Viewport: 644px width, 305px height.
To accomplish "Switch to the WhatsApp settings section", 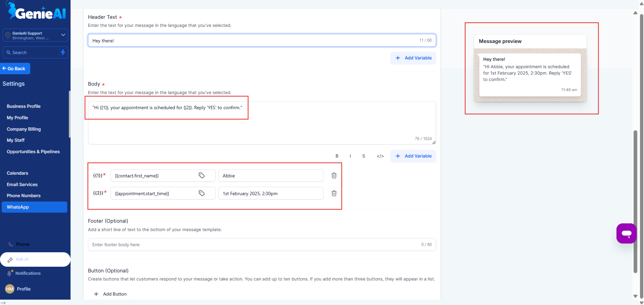I will pos(17,207).
